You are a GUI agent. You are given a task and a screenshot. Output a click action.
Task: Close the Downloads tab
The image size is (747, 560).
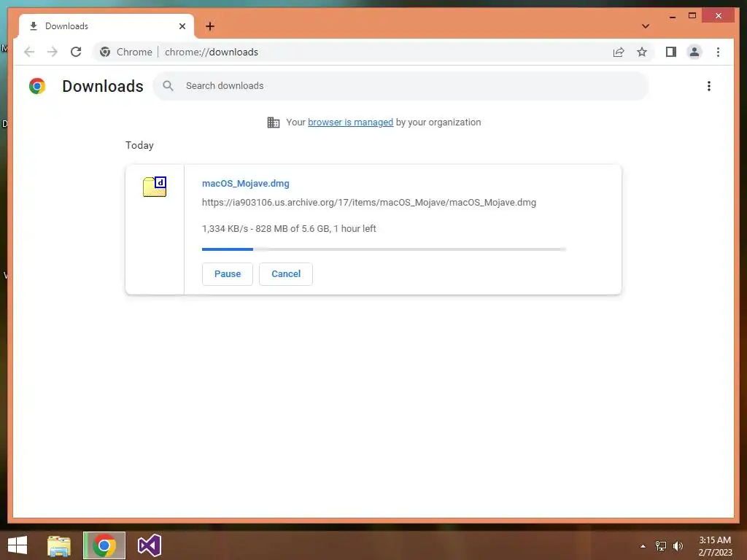(x=182, y=26)
